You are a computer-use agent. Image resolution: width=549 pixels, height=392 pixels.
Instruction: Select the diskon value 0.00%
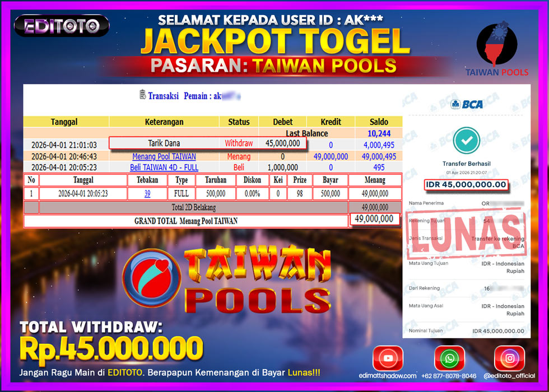tap(253, 194)
